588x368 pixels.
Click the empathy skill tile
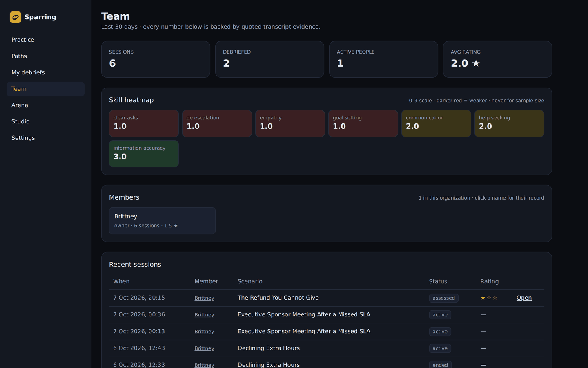(290, 123)
